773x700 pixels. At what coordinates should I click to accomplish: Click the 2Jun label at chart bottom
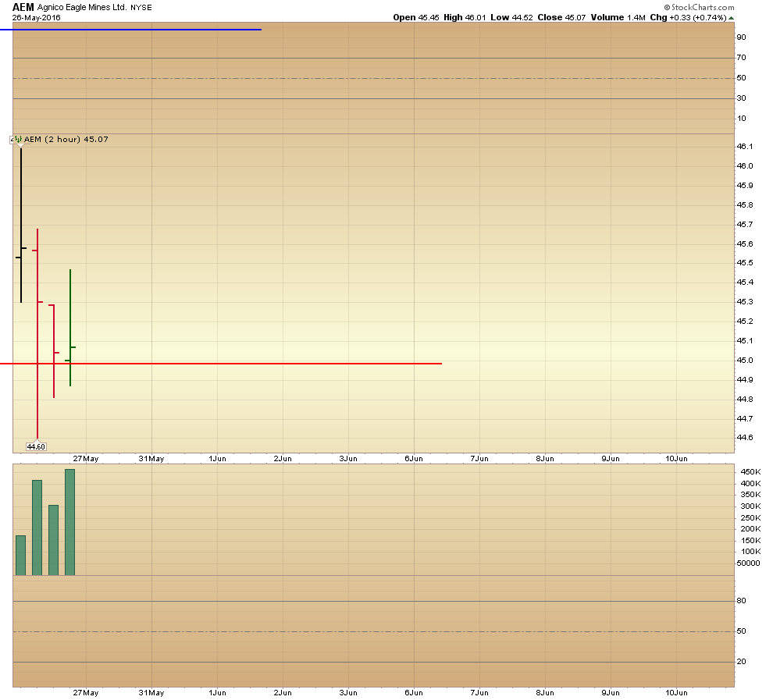tap(283, 693)
